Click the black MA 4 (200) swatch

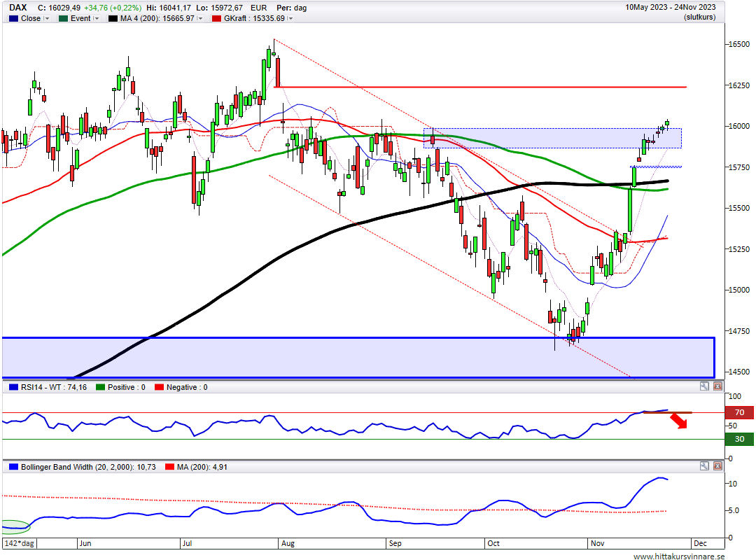(x=113, y=18)
